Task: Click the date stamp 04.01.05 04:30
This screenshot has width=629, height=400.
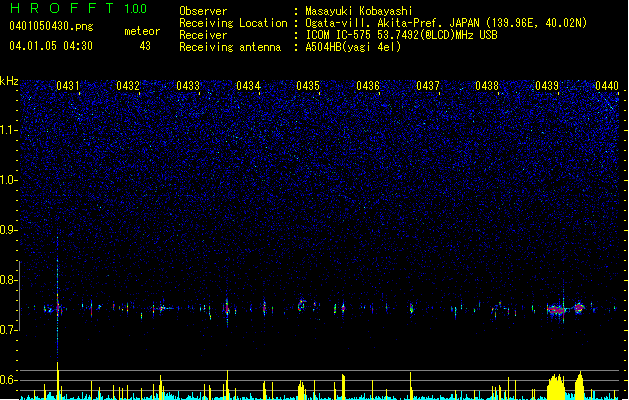Action: point(51,46)
